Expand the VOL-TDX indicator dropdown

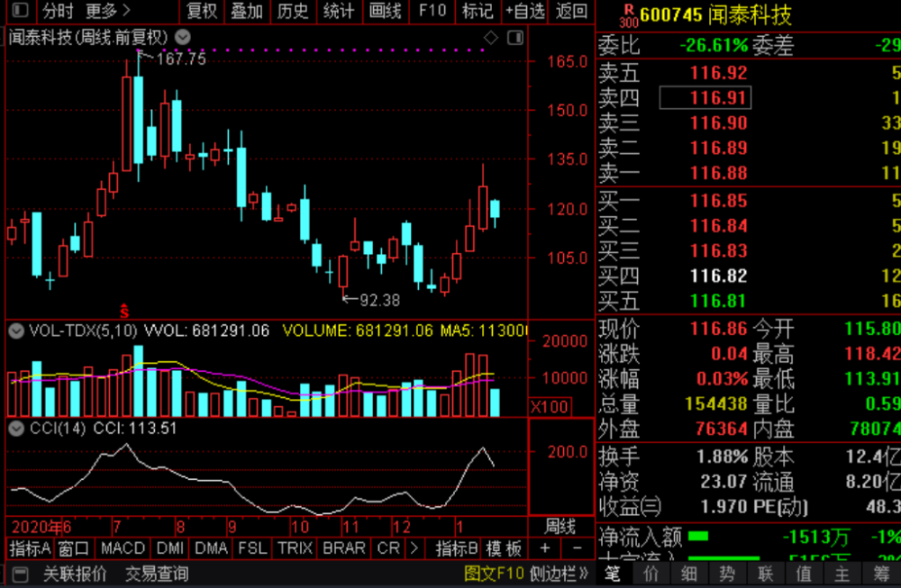click(x=16, y=330)
